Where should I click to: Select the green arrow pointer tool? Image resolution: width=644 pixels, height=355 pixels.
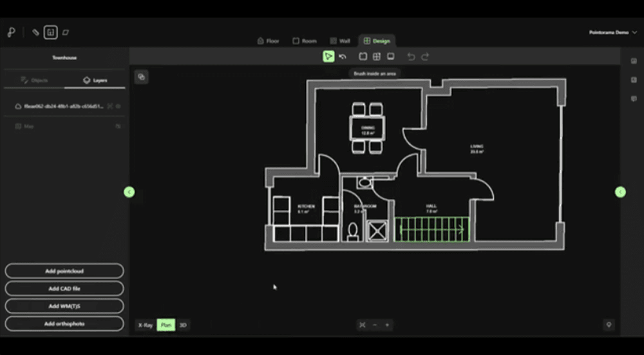point(328,57)
